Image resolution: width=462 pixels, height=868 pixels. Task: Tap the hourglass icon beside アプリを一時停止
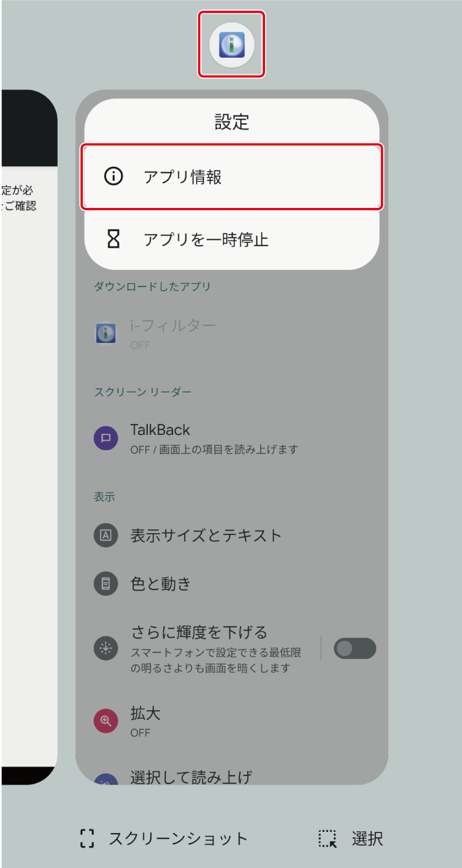click(114, 239)
